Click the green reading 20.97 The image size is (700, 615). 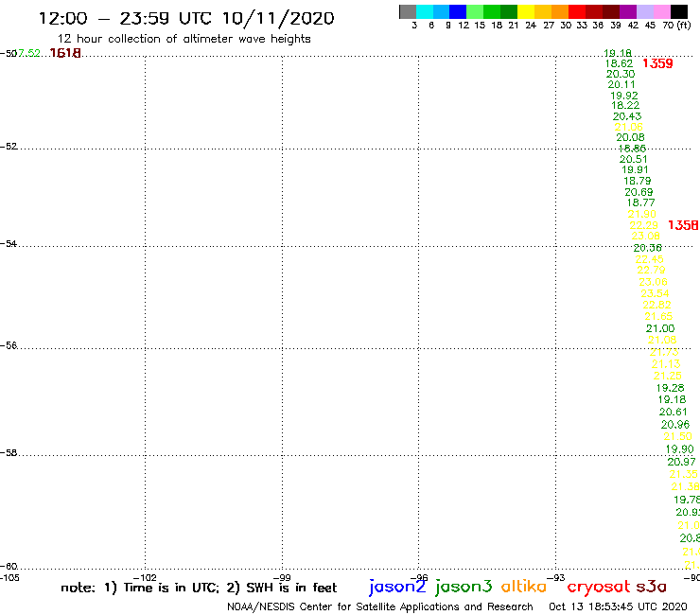pos(681,462)
